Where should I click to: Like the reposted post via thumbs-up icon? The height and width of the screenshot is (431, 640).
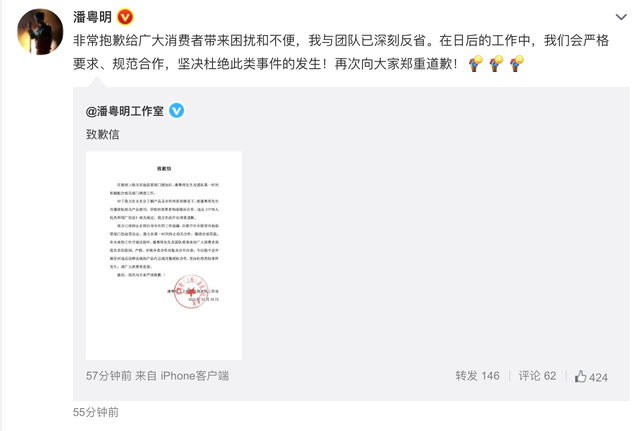(x=580, y=376)
